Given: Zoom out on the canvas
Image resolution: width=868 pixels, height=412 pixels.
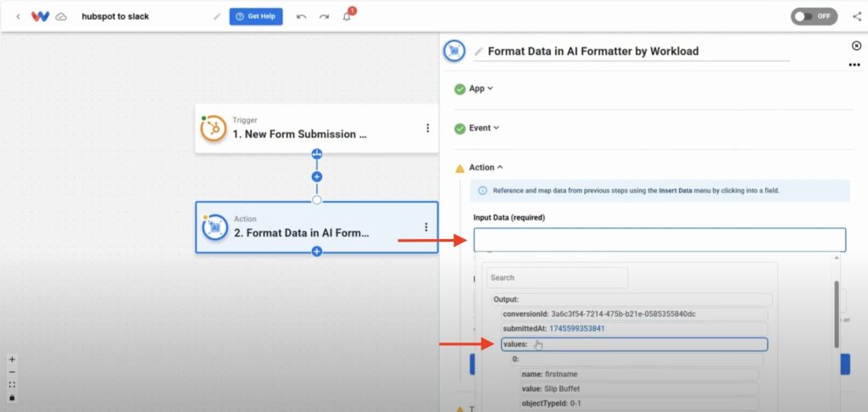Looking at the screenshot, I should coord(12,372).
